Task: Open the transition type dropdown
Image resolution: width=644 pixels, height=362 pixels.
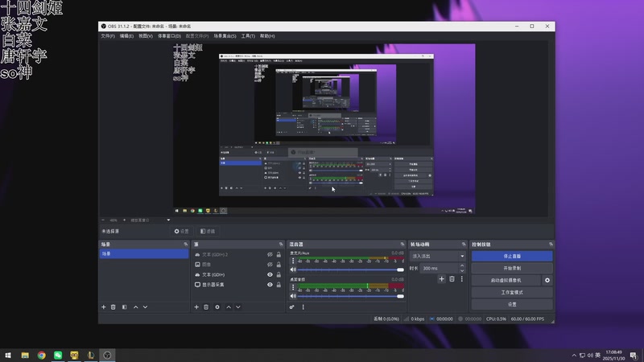Action: point(437,256)
